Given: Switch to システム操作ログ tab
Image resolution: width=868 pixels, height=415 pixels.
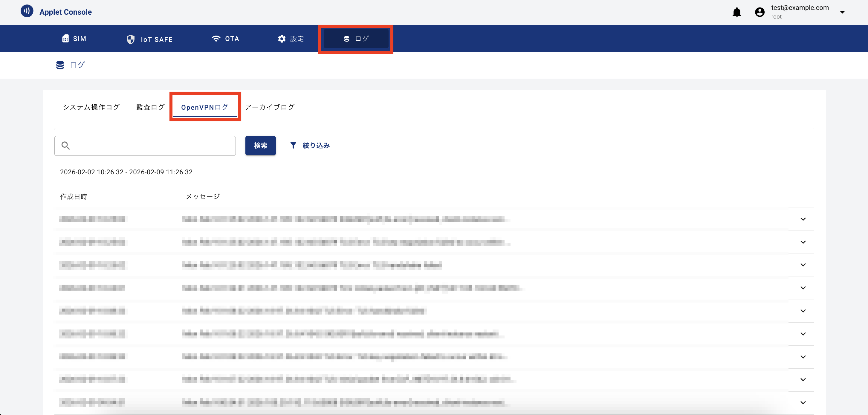Looking at the screenshot, I should pos(91,107).
